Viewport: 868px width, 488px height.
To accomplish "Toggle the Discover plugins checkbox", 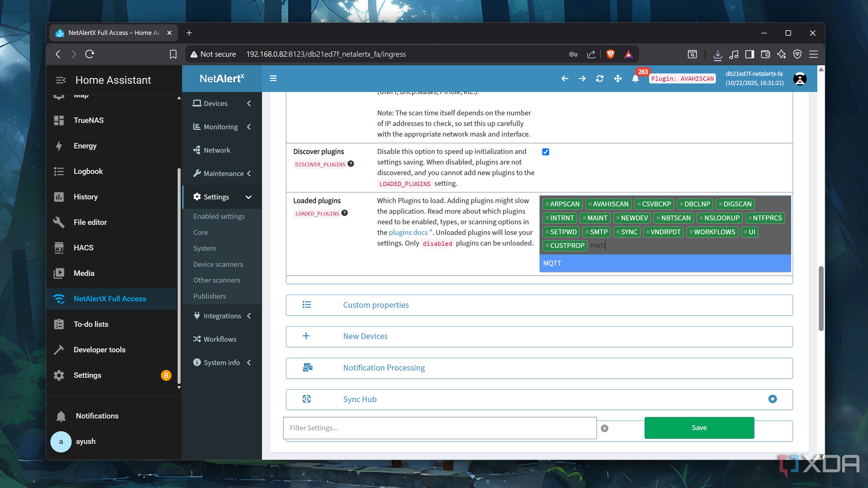I will [545, 152].
